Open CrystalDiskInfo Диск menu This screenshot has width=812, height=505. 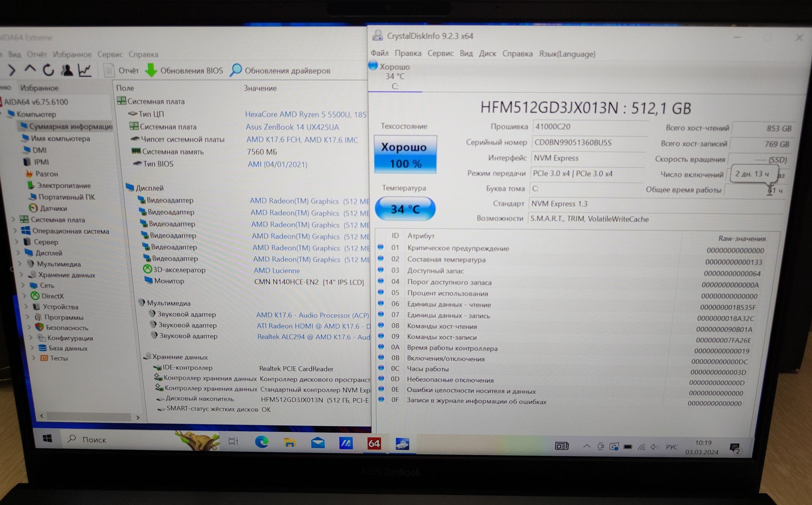[x=488, y=54]
